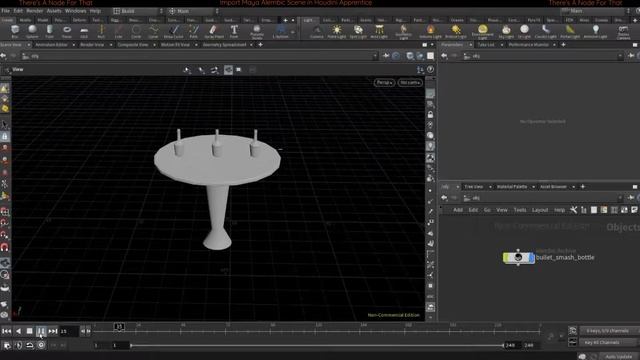Toggle real-time playback clock icon
Image resolution: width=640 pixels, height=360 pixels.
[41, 345]
